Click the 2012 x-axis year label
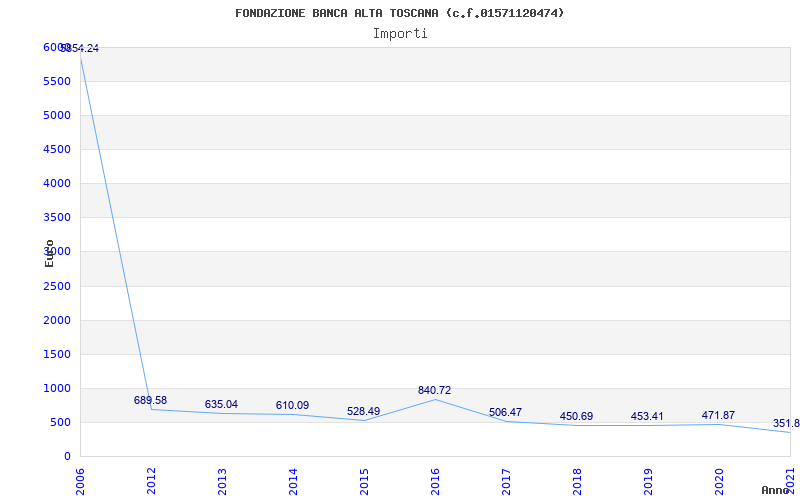Viewport: 800px width, 500px height. pos(151,482)
